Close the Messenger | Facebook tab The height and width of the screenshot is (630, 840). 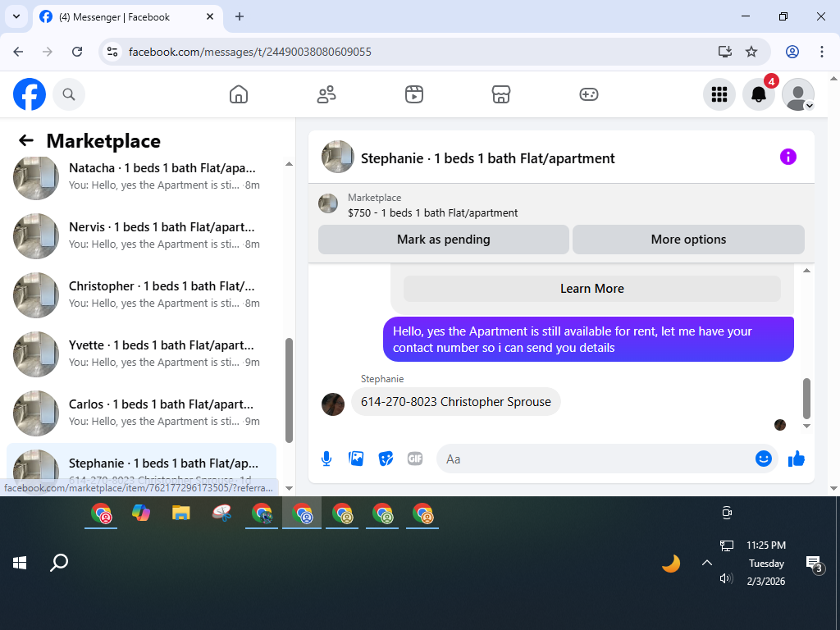(x=210, y=16)
